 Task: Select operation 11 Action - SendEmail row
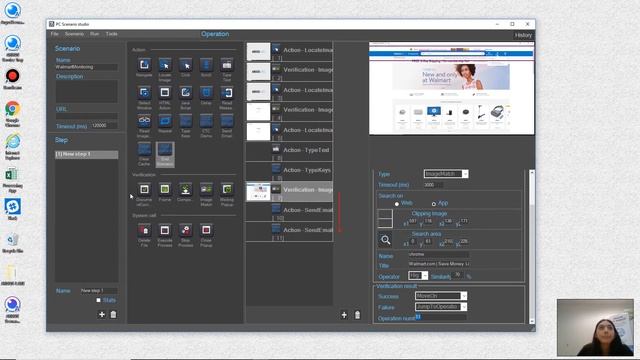tap(289, 231)
